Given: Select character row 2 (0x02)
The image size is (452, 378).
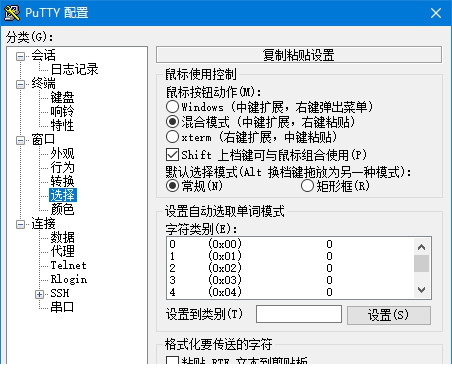Looking at the screenshot, I should (290, 268).
